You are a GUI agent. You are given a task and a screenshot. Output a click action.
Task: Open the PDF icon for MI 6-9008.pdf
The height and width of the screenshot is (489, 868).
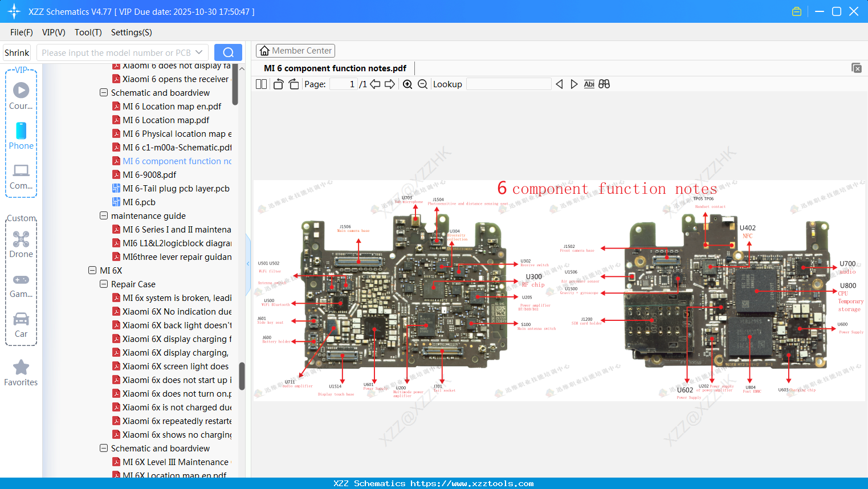[116, 175]
